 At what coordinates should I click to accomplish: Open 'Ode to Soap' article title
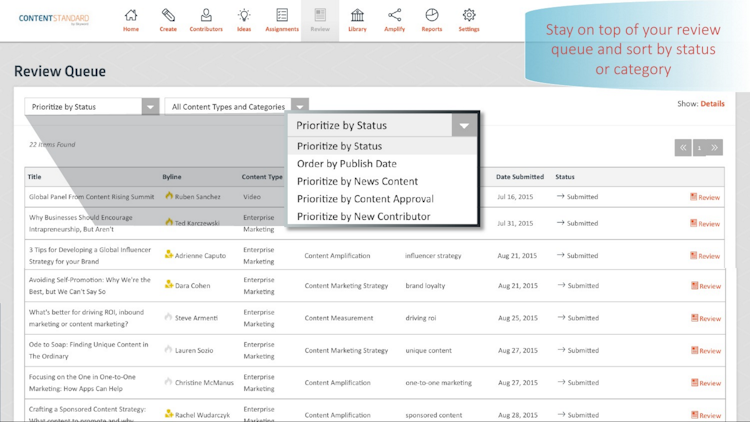tap(88, 350)
